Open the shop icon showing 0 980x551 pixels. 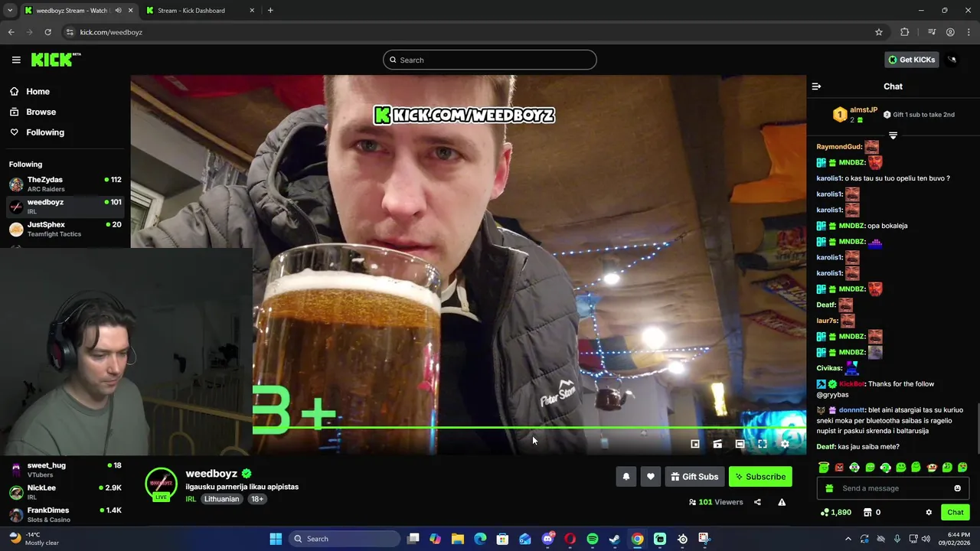872,512
